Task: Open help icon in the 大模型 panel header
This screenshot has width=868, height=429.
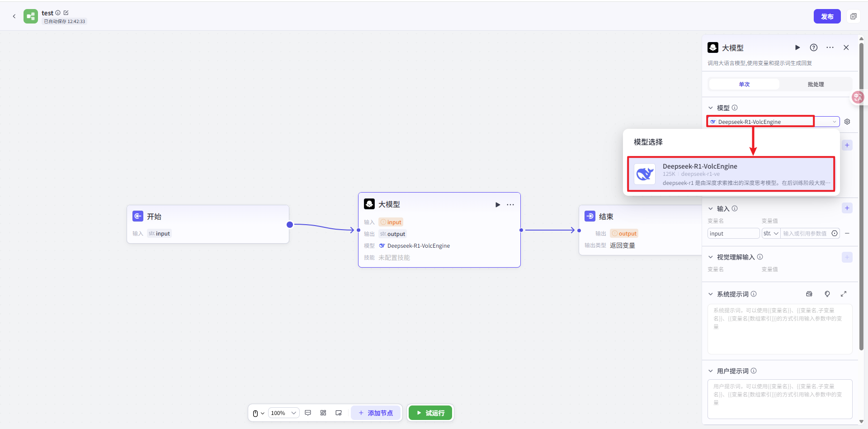Action: coord(814,47)
